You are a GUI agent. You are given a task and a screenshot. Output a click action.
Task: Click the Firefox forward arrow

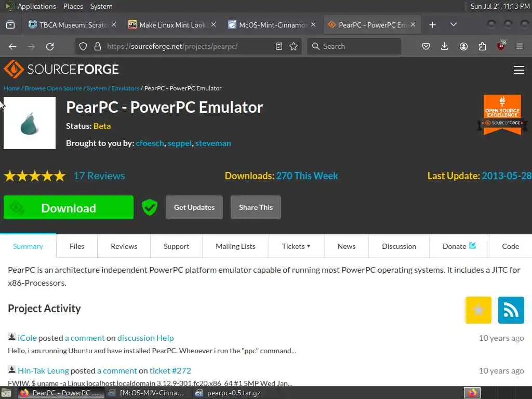click(31, 46)
